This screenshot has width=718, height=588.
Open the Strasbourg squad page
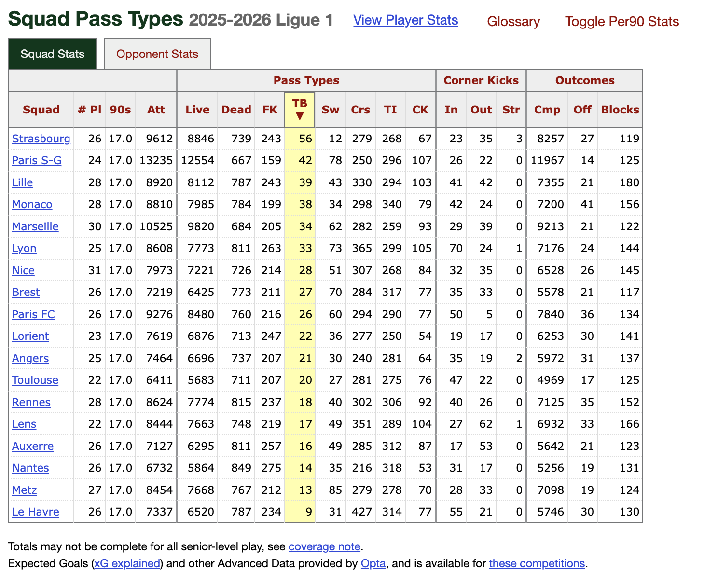[x=41, y=139]
